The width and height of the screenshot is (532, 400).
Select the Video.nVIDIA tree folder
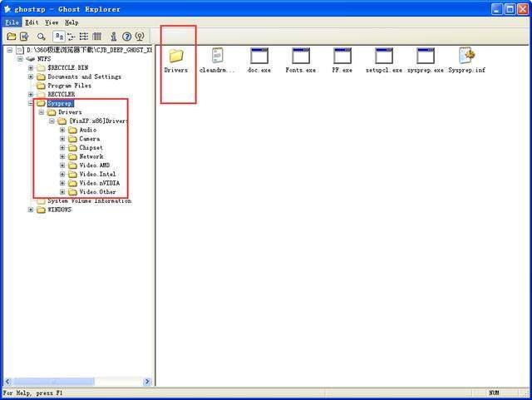coord(100,183)
